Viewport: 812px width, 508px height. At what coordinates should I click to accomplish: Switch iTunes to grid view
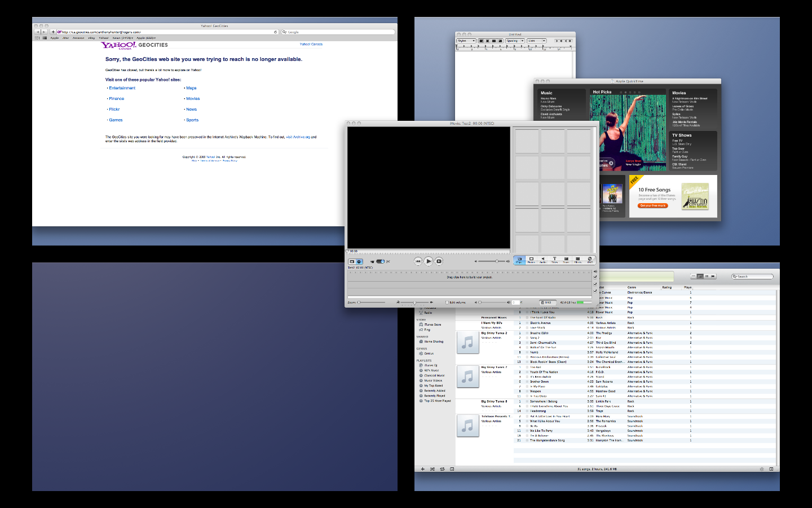(x=707, y=276)
